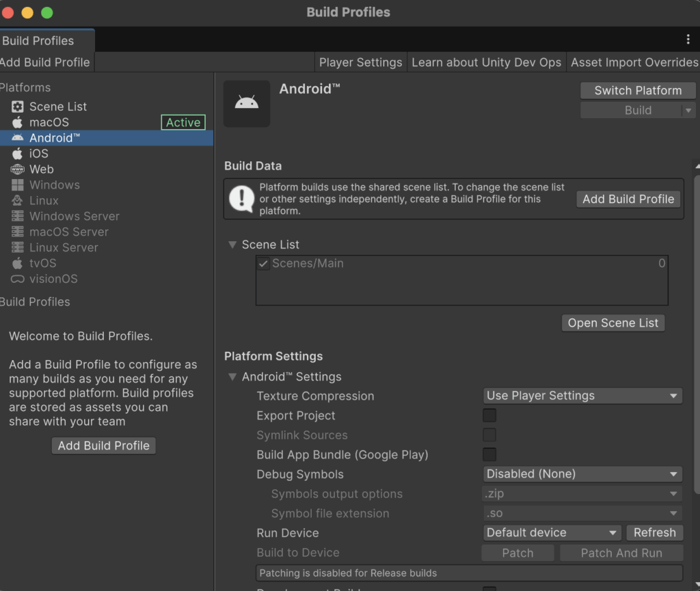Click the Scenes/Main scene entry text
Screen dimensions: 700x591
point(308,264)
